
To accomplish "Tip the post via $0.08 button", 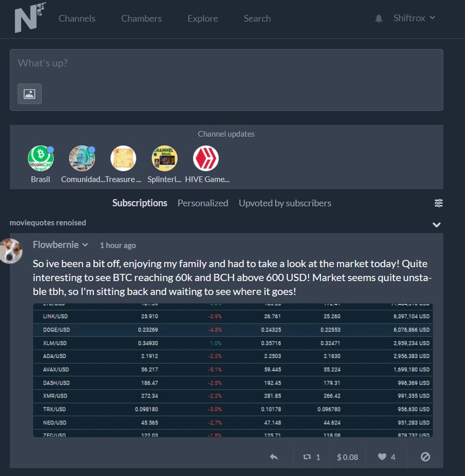I will (347, 457).
